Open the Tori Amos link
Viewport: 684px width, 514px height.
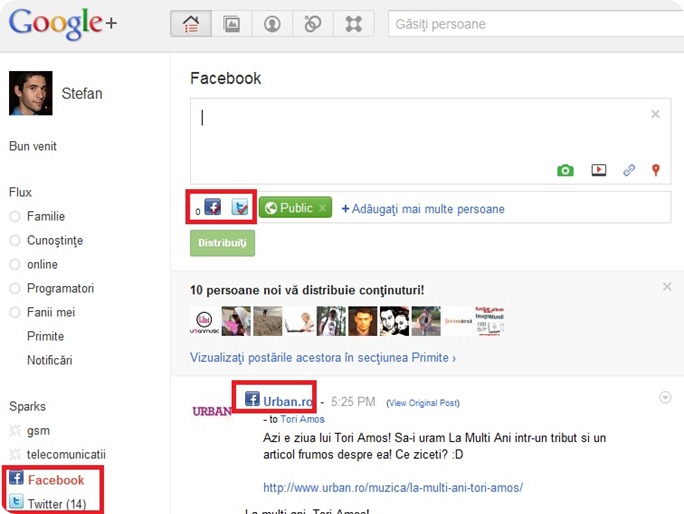(302, 419)
